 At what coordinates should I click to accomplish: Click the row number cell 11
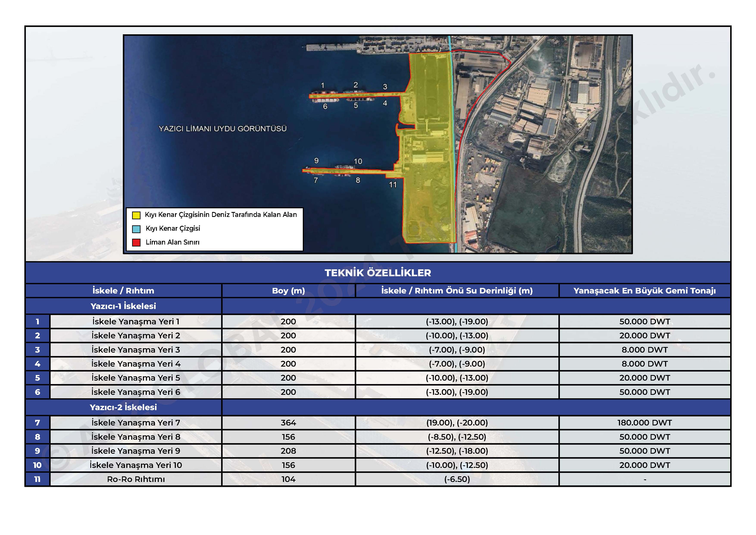click(x=37, y=479)
